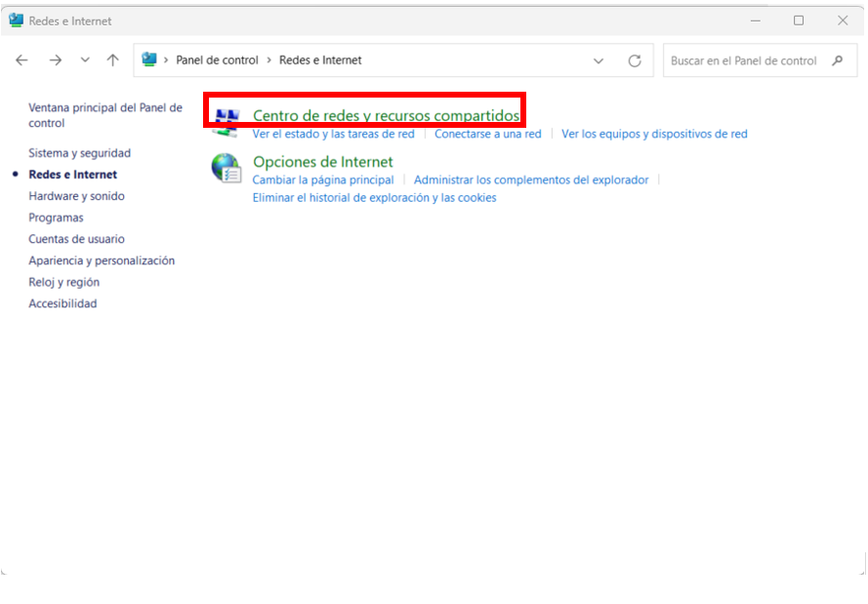Click the forward navigation arrow
Viewport: 868px width, 604px height.
[x=56, y=60]
